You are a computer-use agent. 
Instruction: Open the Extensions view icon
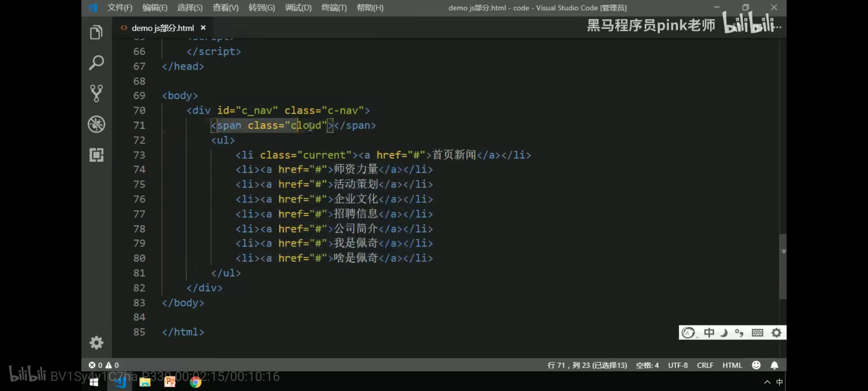tap(96, 155)
